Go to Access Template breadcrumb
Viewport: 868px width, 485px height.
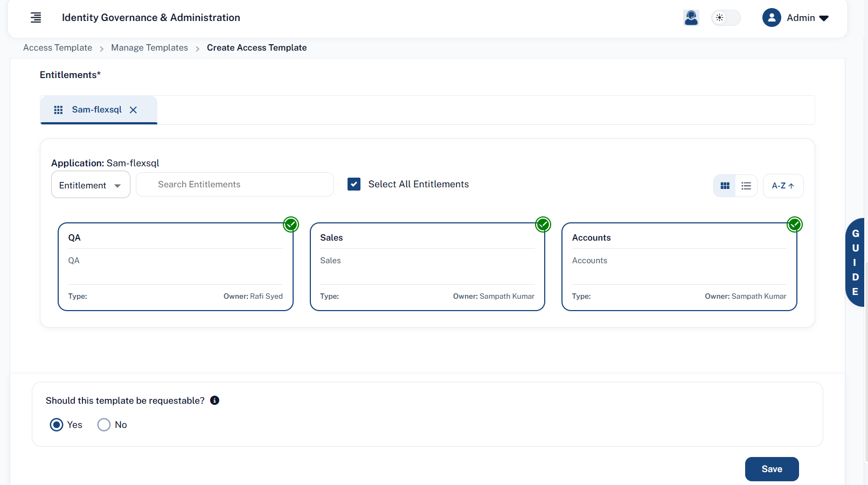(x=58, y=47)
